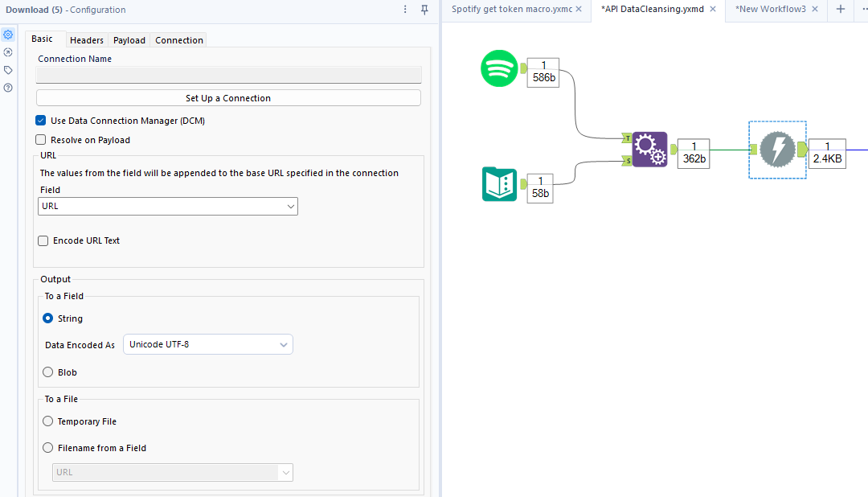Click Set Up a Connection button

(228, 98)
